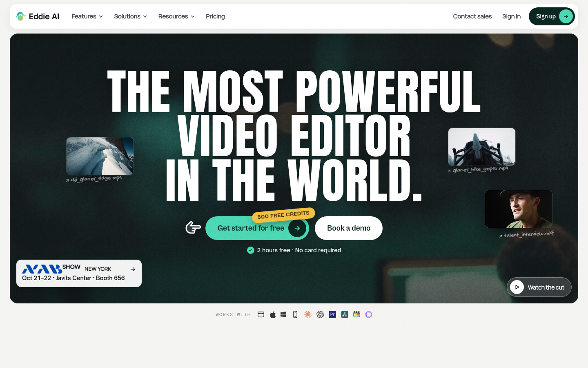The image size is (588, 368).
Task: Open the Contact sales link
Action: 472,16
